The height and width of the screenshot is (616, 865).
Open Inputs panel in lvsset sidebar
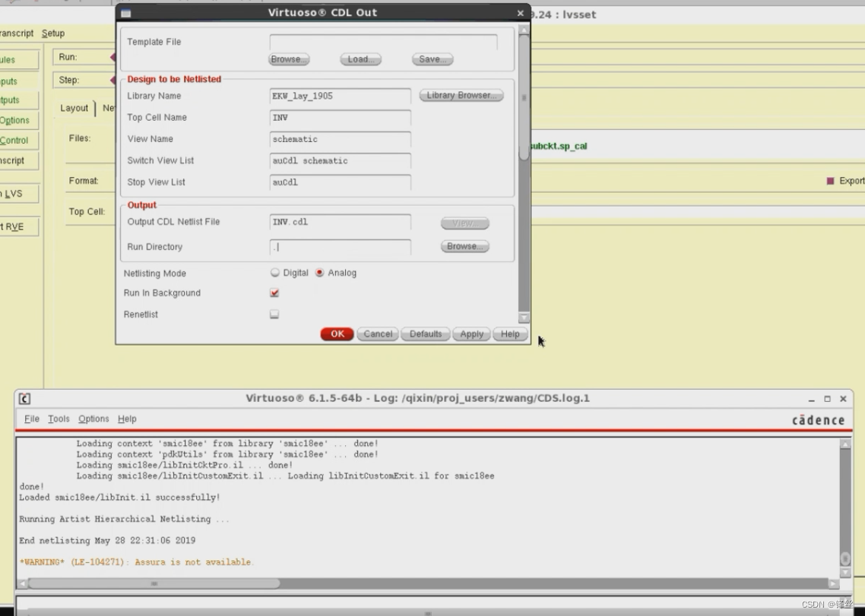[19, 81]
